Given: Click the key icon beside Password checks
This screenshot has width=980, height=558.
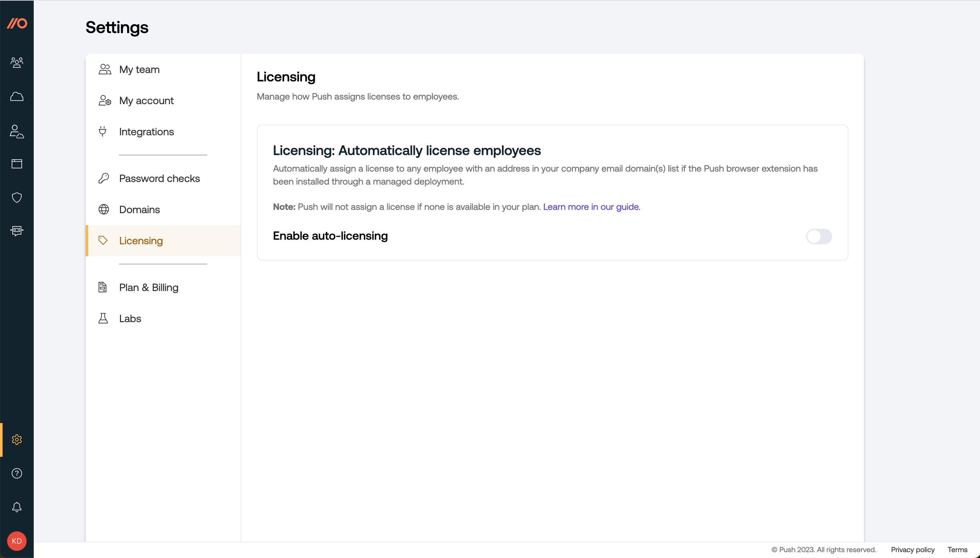Looking at the screenshot, I should (x=104, y=178).
